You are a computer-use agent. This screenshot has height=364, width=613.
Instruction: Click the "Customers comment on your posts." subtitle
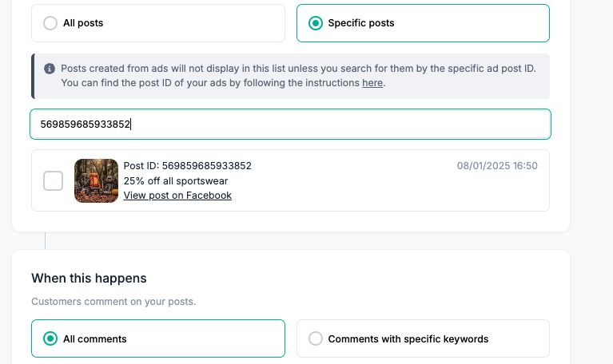pyautogui.click(x=113, y=302)
